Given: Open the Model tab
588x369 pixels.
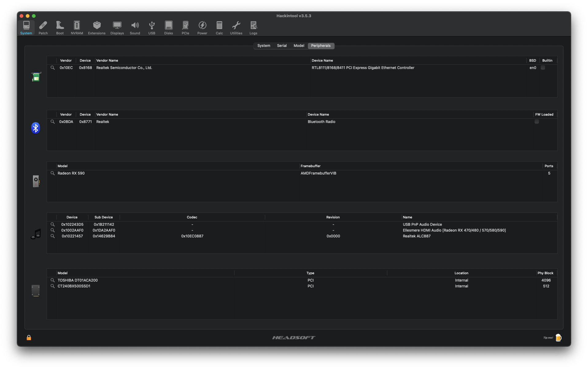Looking at the screenshot, I should tap(299, 46).
